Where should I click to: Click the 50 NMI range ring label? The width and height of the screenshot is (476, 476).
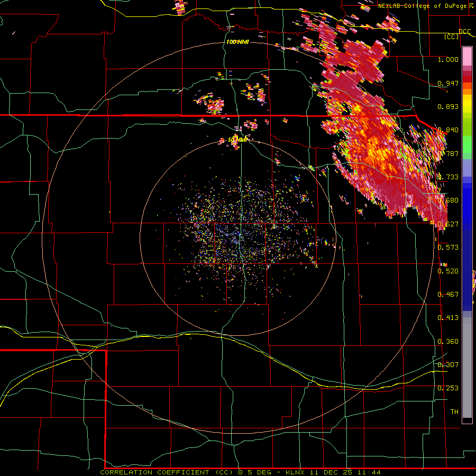[x=237, y=140]
